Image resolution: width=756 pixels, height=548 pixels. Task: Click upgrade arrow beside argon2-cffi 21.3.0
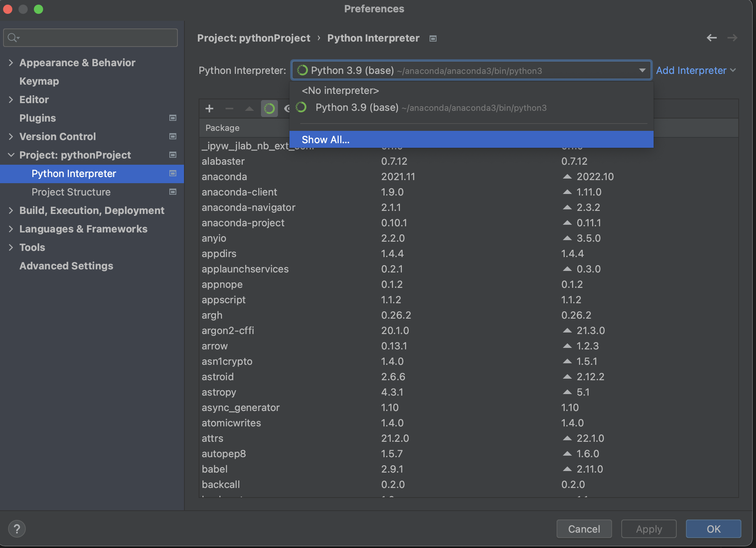pos(567,330)
